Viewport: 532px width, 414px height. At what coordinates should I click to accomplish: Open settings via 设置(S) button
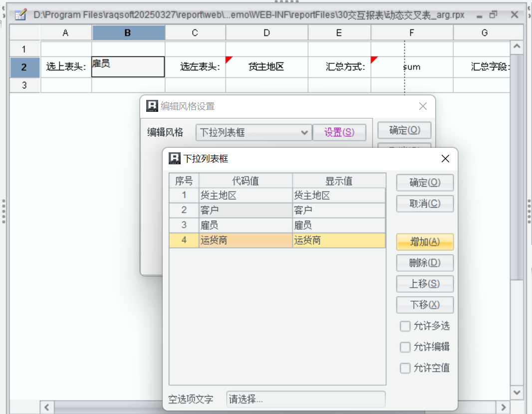(339, 132)
